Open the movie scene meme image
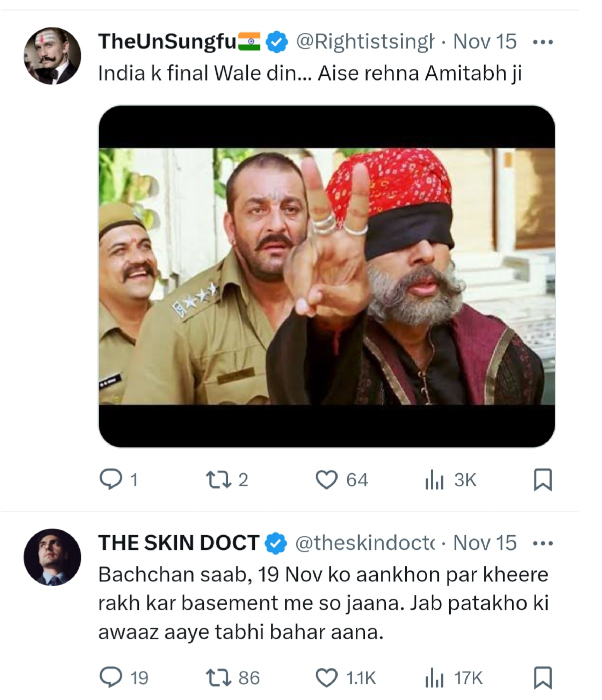Image resolution: width=602 pixels, height=700 pixels. (x=326, y=275)
